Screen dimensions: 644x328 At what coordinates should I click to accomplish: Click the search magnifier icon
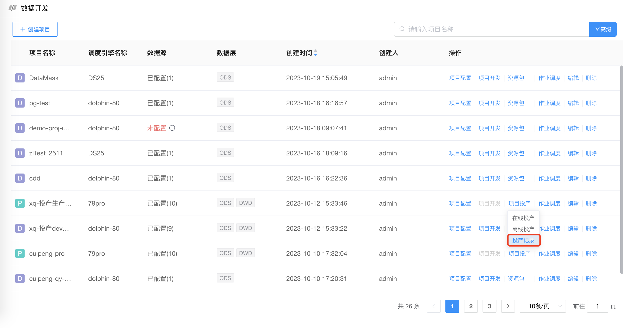pyautogui.click(x=402, y=29)
